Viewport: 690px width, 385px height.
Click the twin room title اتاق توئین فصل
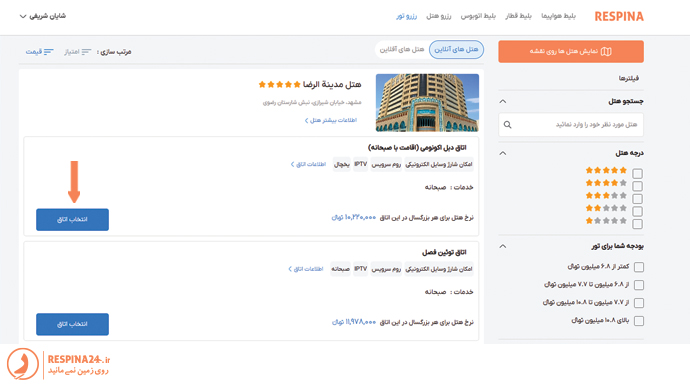pyautogui.click(x=444, y=252)
